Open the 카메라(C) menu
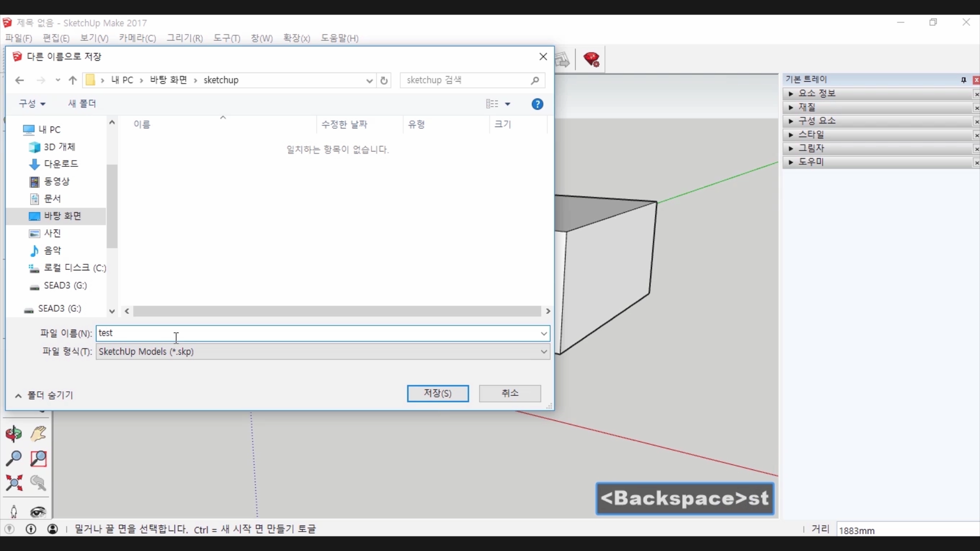 137,38
